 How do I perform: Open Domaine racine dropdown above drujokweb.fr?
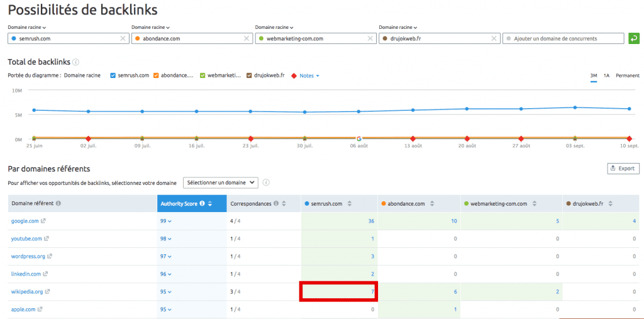click(x=397, y=28)
